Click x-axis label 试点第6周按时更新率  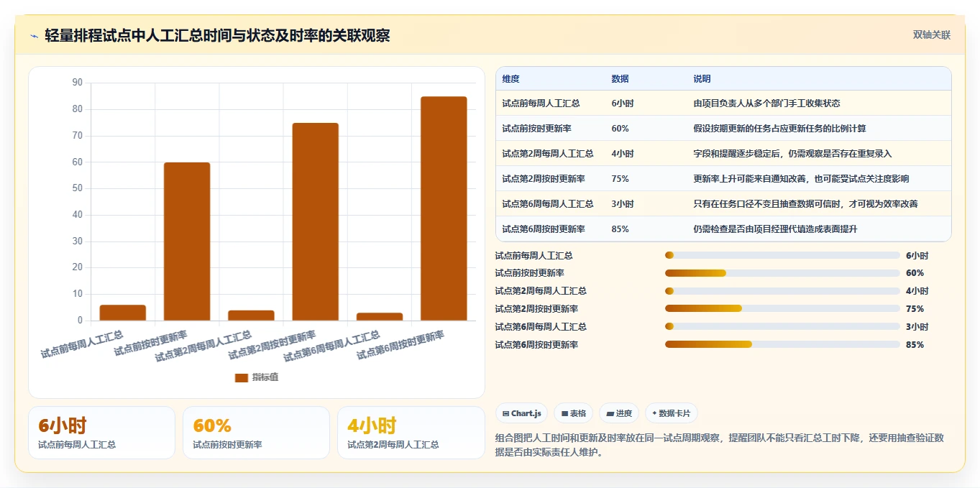tap(400, 345)
